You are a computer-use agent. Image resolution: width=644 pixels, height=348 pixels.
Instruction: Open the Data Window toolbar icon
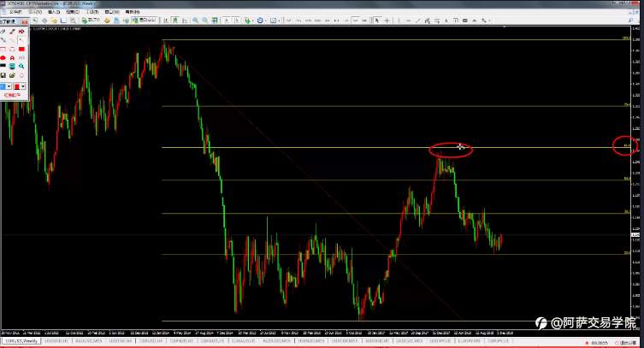[x=44, y=21]
